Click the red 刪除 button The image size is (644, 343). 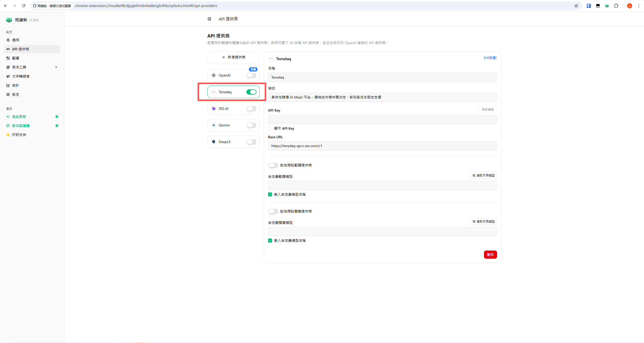tap(490, 255)
